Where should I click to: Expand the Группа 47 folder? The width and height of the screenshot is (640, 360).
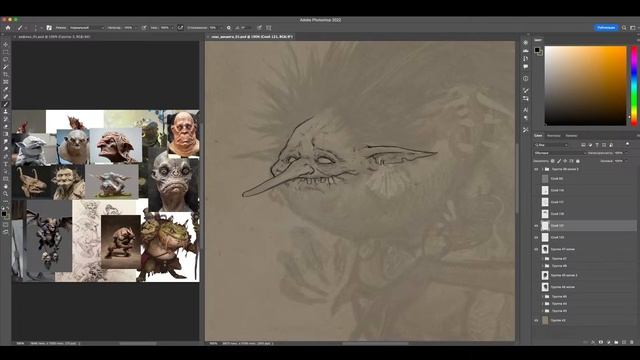point(542,258)
